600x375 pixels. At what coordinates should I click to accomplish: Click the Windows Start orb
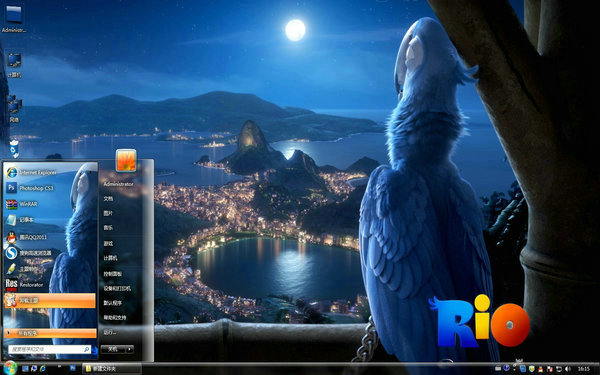click(x=10, y=368)
